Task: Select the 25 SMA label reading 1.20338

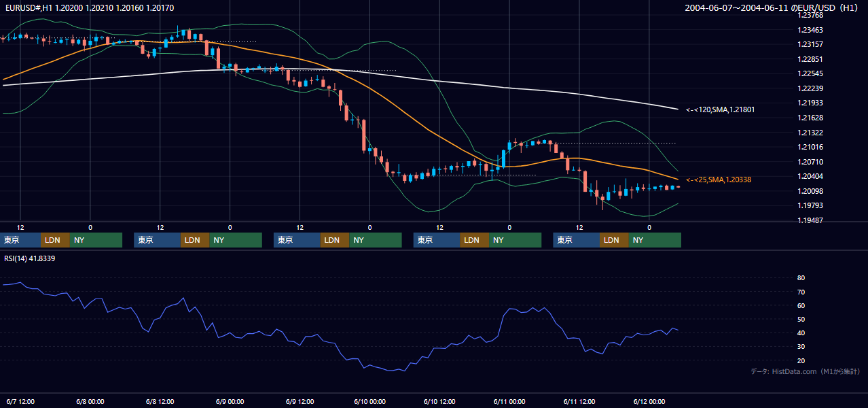Action: point(719,180)
